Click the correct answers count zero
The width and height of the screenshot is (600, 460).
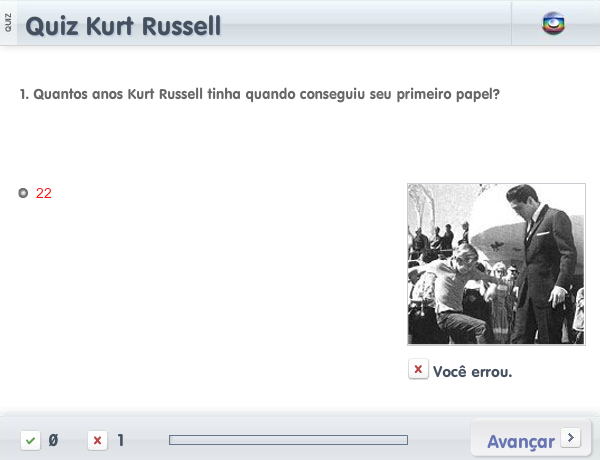(x=53, y=440)
